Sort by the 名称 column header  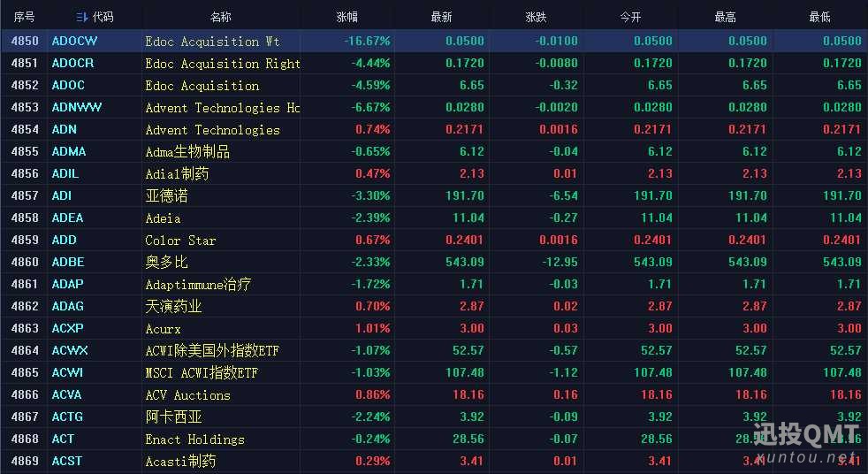pyautogui.click(x=220, y=18)
